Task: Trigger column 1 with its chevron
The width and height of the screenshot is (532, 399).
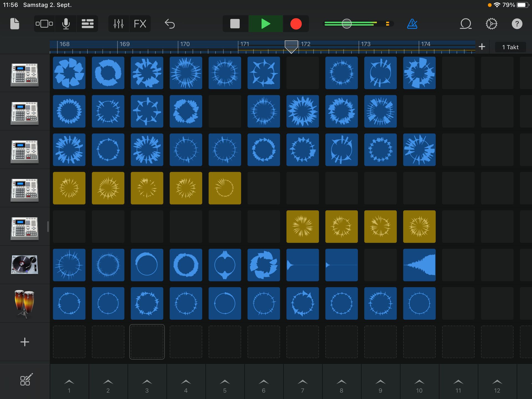Action: click(69, 382)
